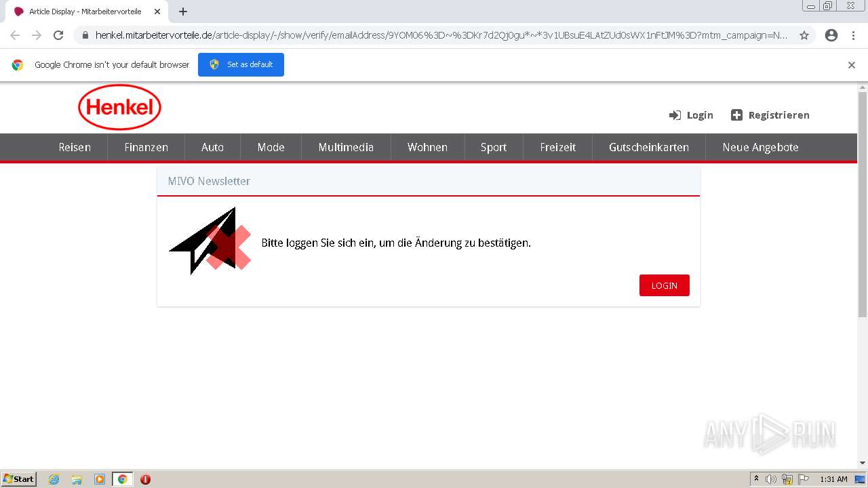This screenshot has width=868, height=488.
Task: Go forward with browser forward arrow
Action: click(37, 35)
